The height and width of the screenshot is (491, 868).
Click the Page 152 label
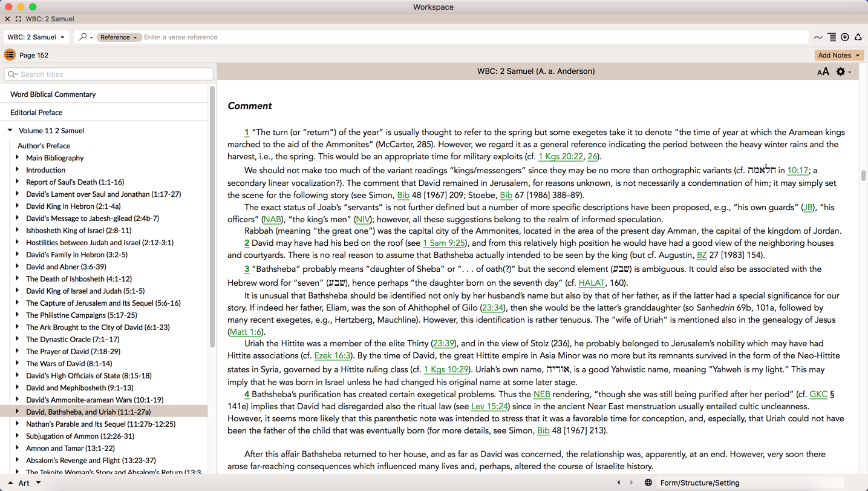point(34,56)
